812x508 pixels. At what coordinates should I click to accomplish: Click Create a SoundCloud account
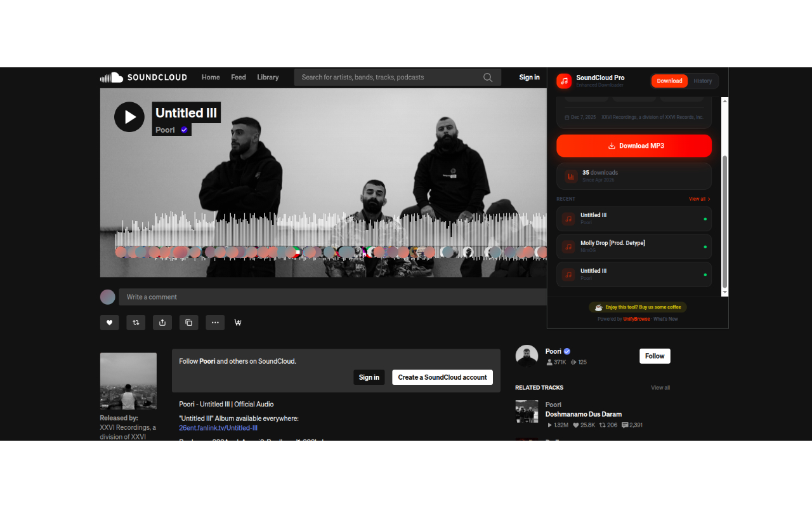click(x=442, y=377)
